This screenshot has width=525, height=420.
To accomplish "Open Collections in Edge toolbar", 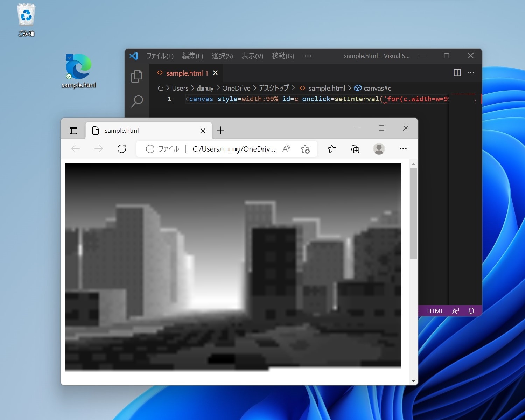I will 355,149.
